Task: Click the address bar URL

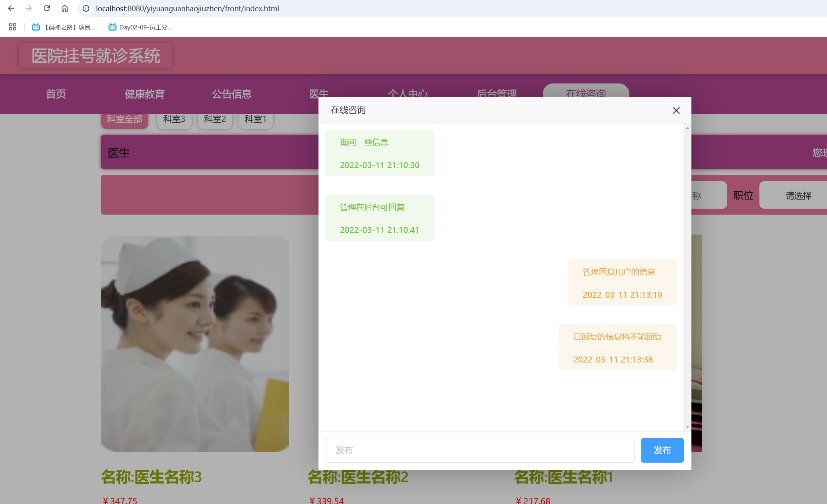Action: [x=187, y=8]
